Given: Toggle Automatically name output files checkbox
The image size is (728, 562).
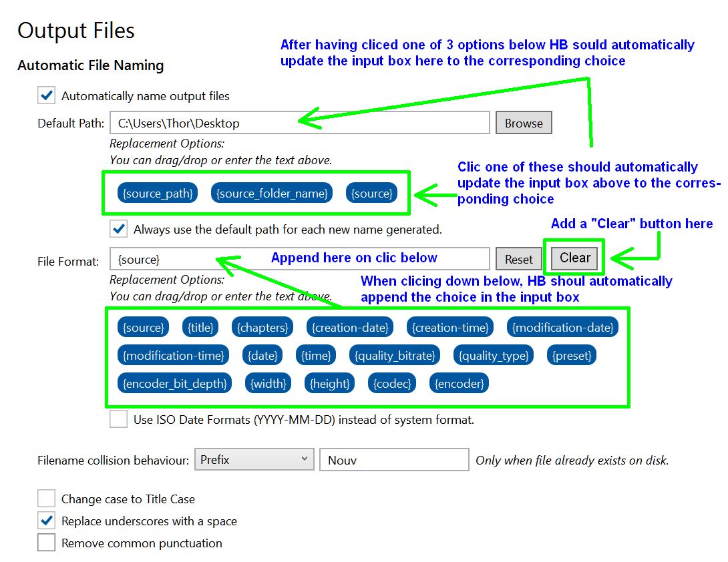Looking at the screenshot, I should click(47, 95).
